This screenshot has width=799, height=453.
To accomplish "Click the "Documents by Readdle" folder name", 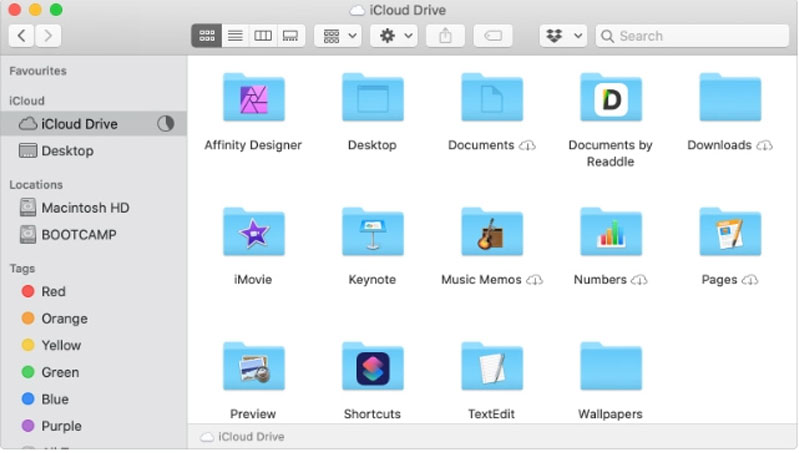I will (x=610, y=153).
